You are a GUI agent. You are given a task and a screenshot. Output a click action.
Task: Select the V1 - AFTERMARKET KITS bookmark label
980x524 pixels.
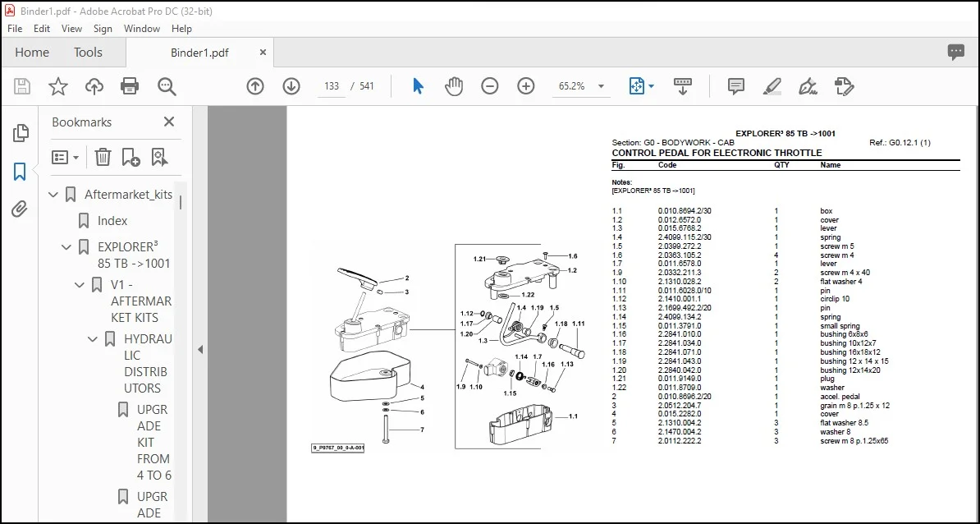point(140,301)
